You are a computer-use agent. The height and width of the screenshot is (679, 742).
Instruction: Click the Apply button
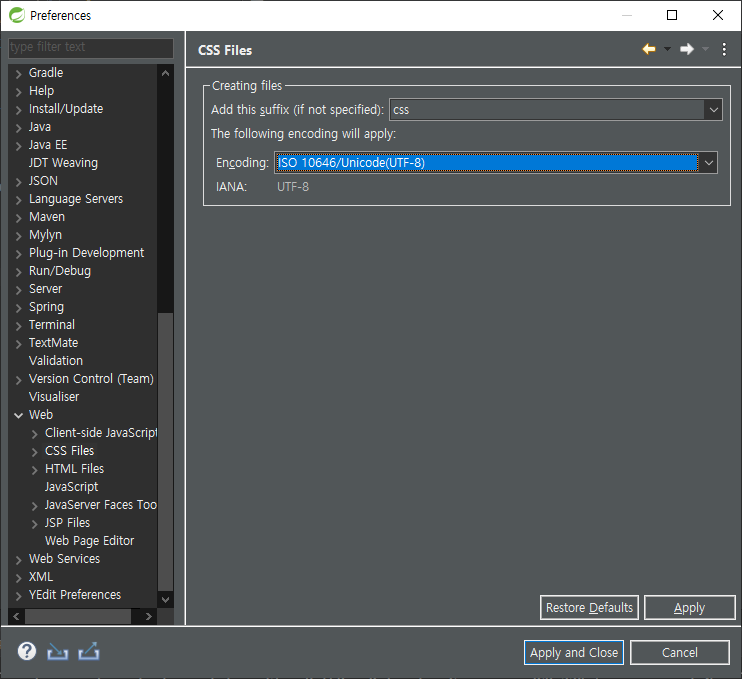tap(689, 608)
